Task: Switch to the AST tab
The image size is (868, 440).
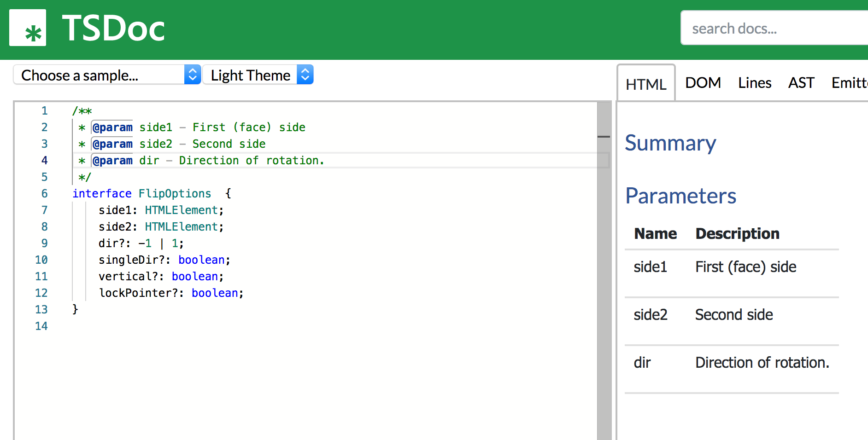Action: (801, 83)
